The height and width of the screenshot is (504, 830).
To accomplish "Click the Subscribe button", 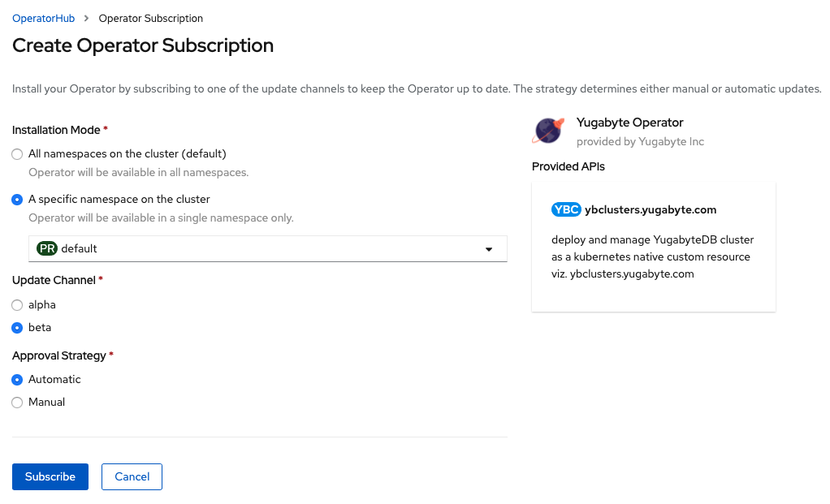I will [x=50, y=477].
